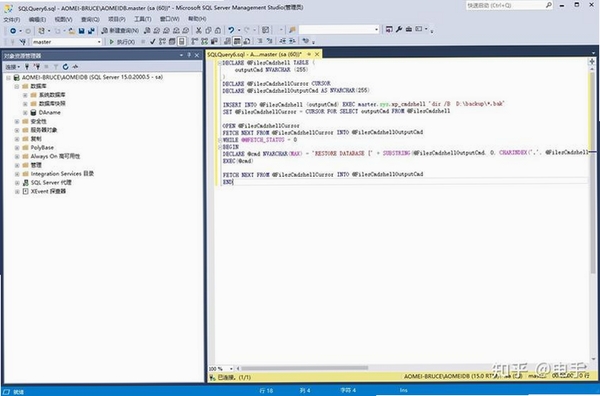This screenshot has width=600, height=396.
Task: Click the editor horizontal scrollbar
Action: click(x=304, y=368)
